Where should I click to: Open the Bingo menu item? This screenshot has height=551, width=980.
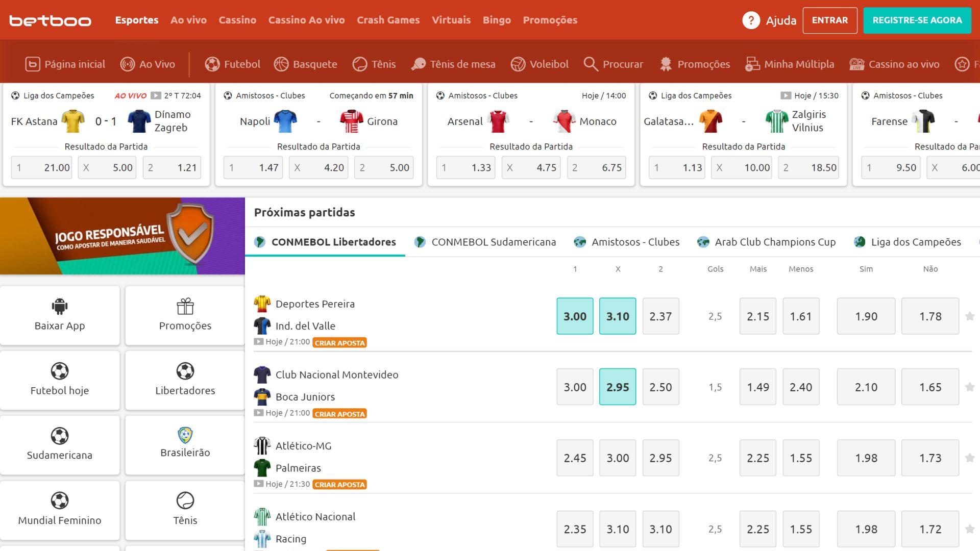[497, 20]
